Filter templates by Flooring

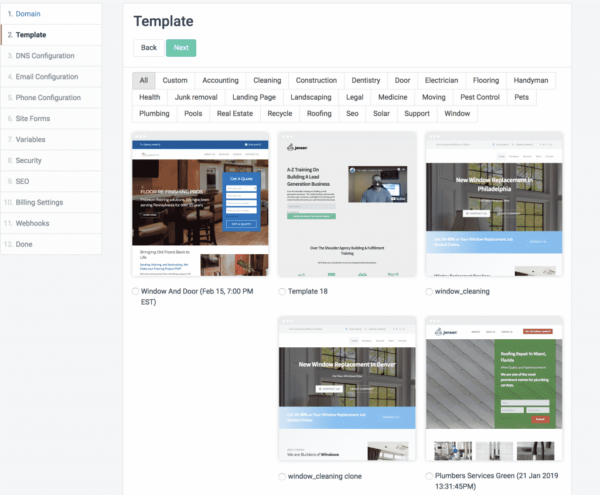486,81
